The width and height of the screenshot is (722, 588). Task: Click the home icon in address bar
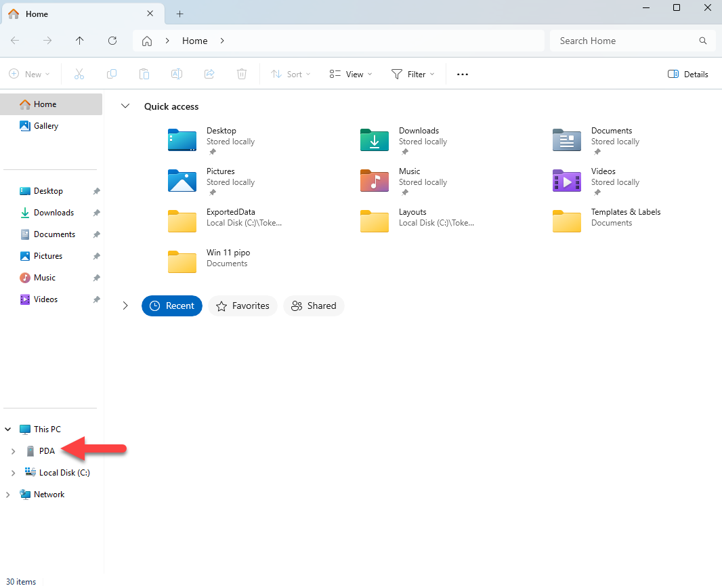(x=147, y=41)
